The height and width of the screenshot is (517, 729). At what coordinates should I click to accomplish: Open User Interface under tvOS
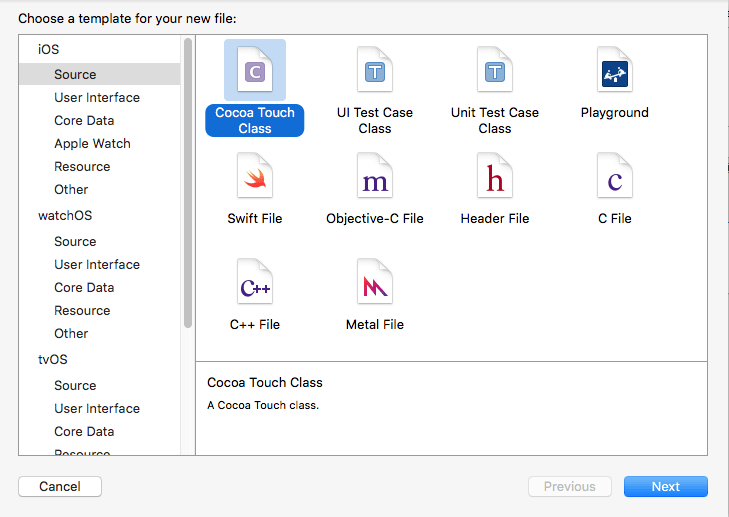pos(97,409)
